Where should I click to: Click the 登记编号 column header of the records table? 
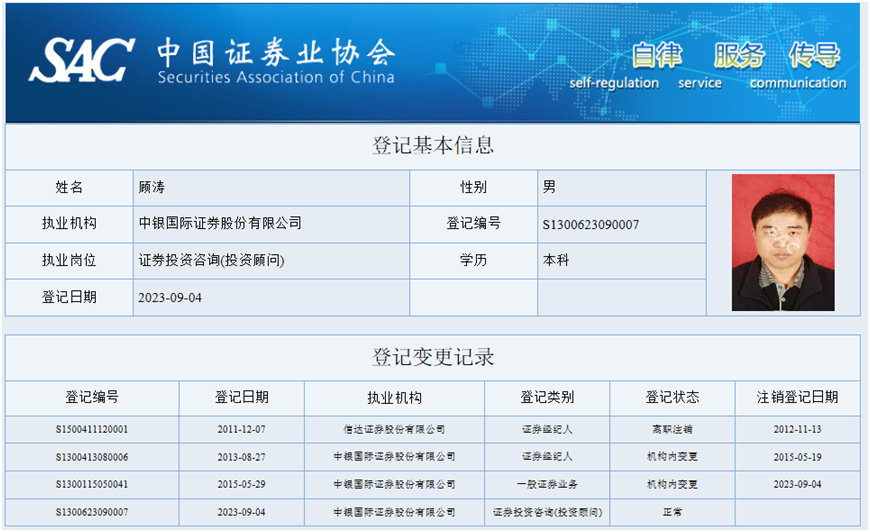92,397
